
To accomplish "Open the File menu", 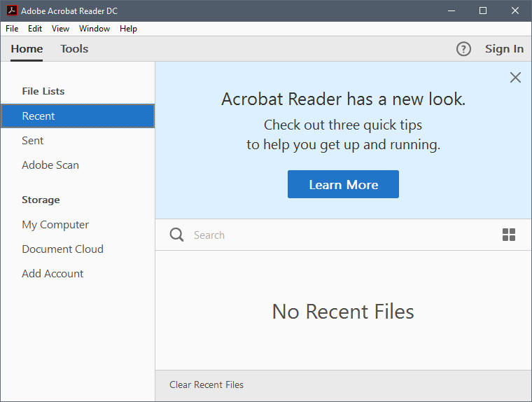I will coord(12,29).
